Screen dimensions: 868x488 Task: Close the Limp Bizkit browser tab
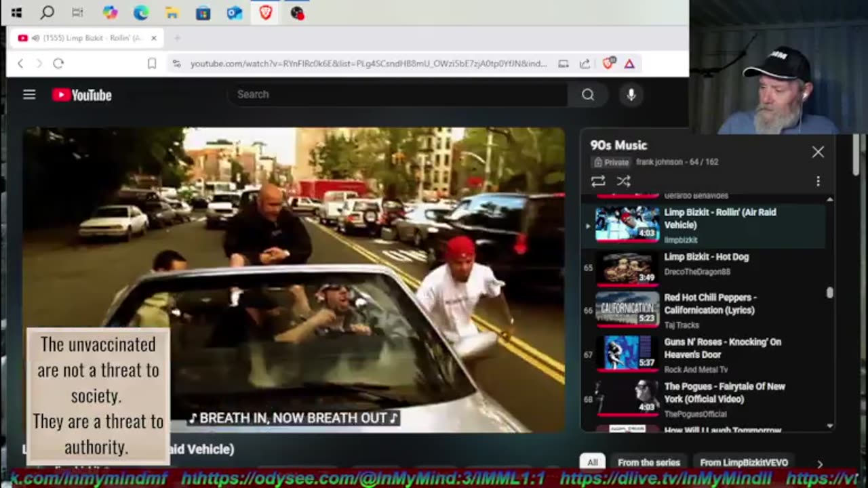click(x=153, y=38)
